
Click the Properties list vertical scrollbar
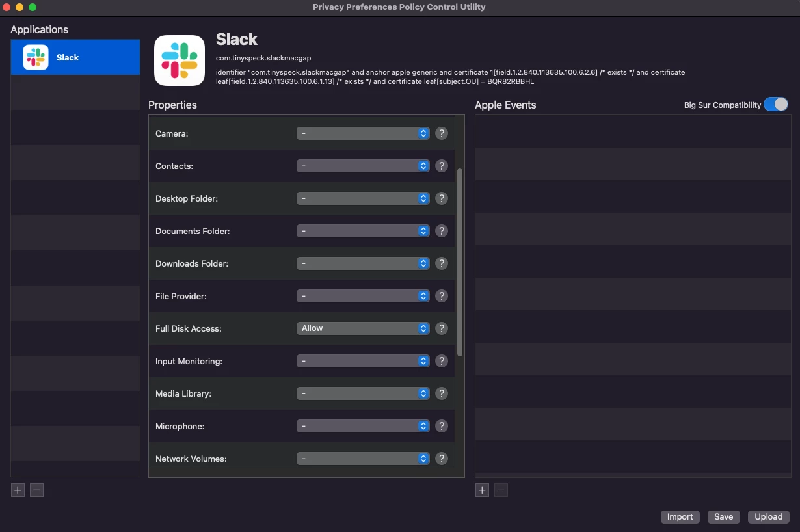pos(460,262)
